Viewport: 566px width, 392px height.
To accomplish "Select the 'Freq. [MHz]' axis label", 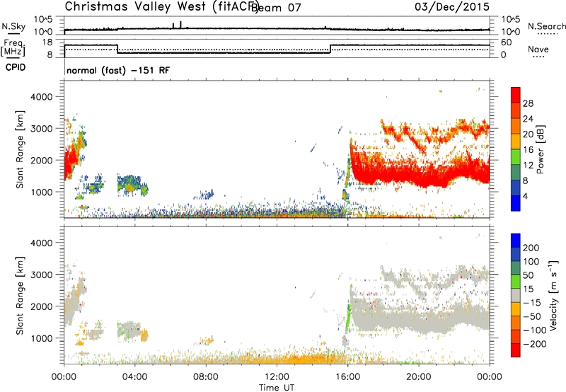I will coord(13,47).
